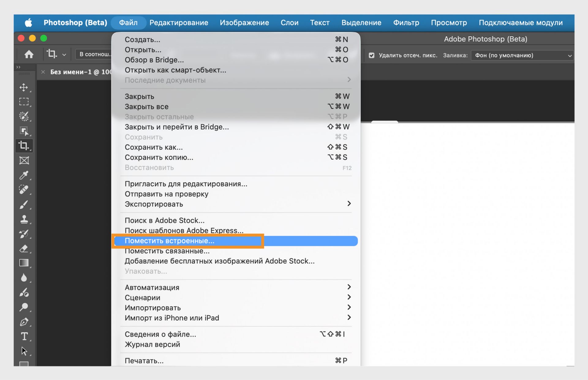Open the Фильтр menu

pos(406,22)
